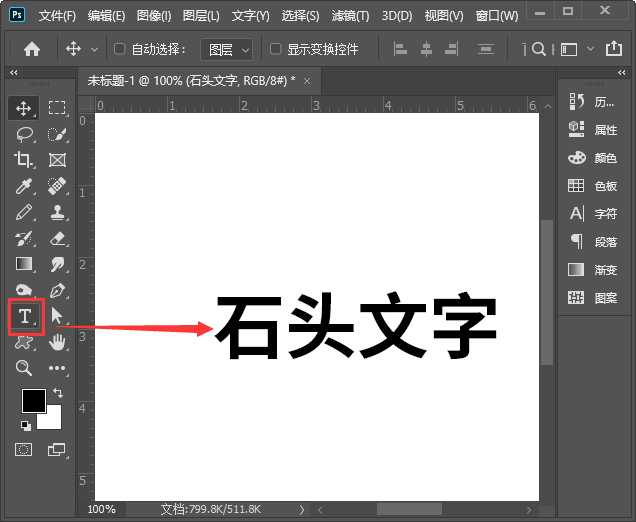Select the Hand tool
636x522 pixels.
[58, 342]
